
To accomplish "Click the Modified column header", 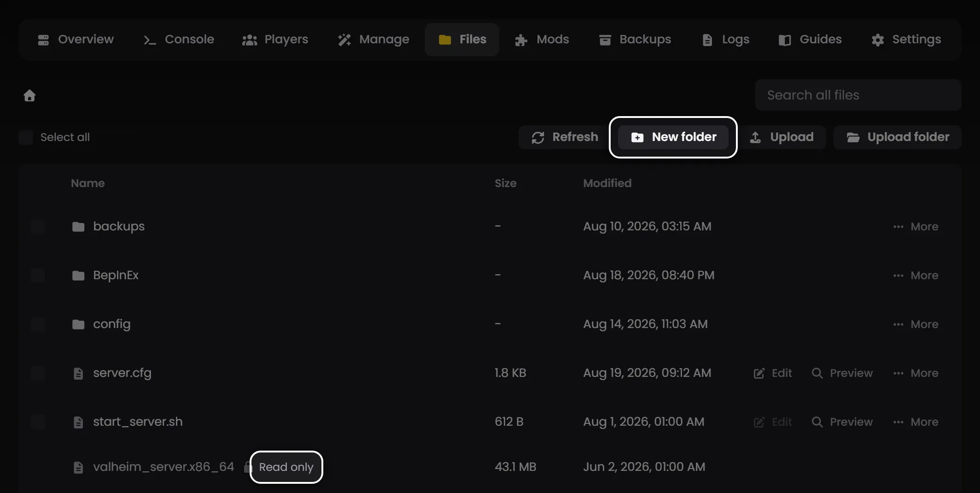I will coord(607,183).
